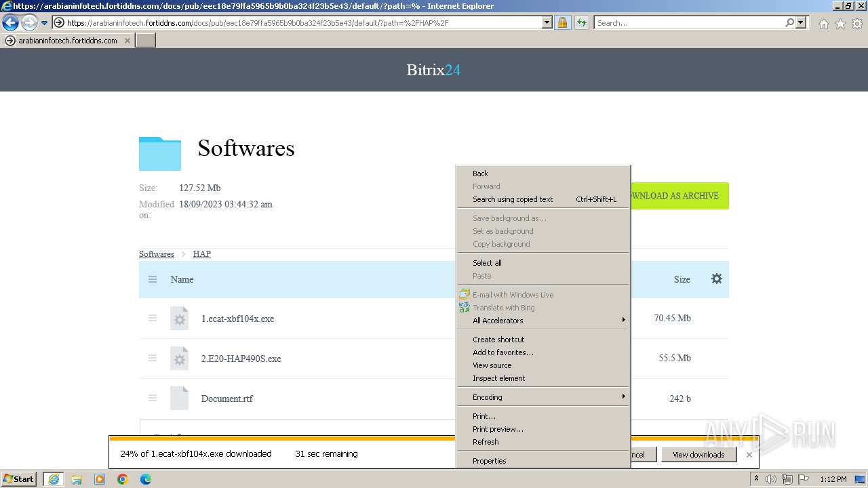The height and width of the screenshot is (488, 868).
Task: Choose Print… in the context menu
Action: point(544,416)
